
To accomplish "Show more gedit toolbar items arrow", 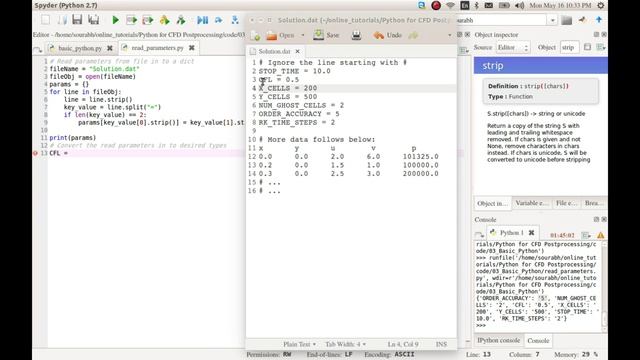I will click(449, 36).
